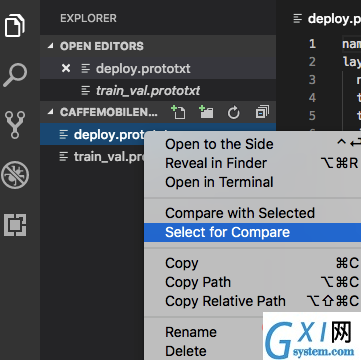Close deploy.prototxt in Open Editors
The height and width of the screenshot is (360, 361).
pyautogui.click(x=66, y=68)
